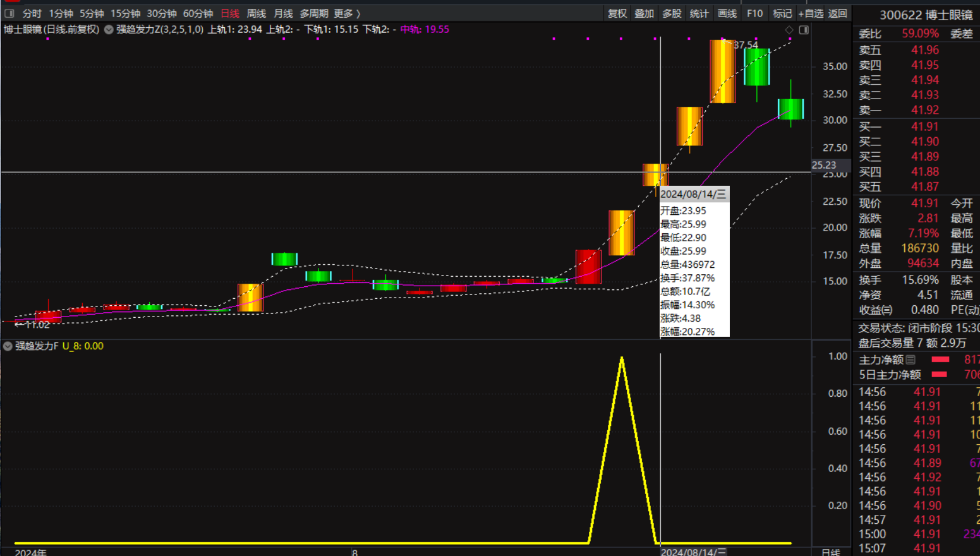Add stock via +自选 button

coord(811,13)
